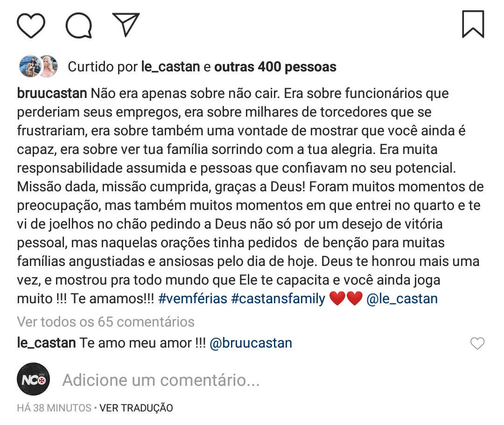Tap the @le_castan mention in the caption
This screenshot has width=504, height=425.
[x=402, y=299]
